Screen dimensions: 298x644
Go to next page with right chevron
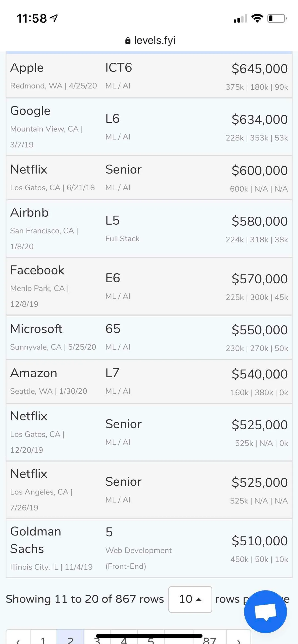[x=238, y=640]
